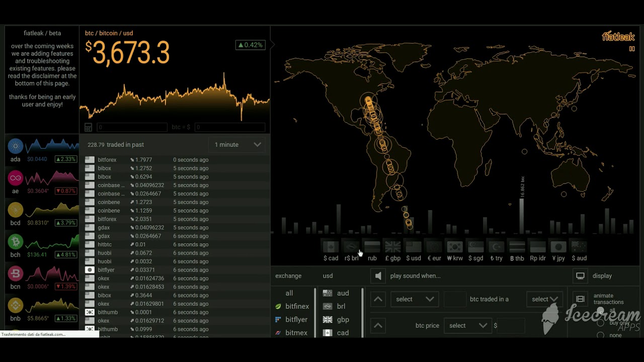Select the Rp idr flag below map

coord(538,247)
